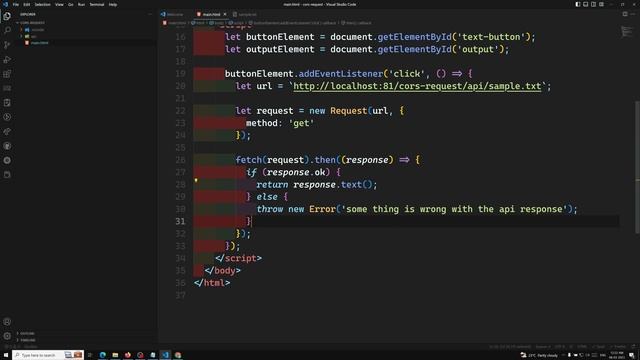
Task: Open the Accounts menu in activity bar
Action: 7,322
